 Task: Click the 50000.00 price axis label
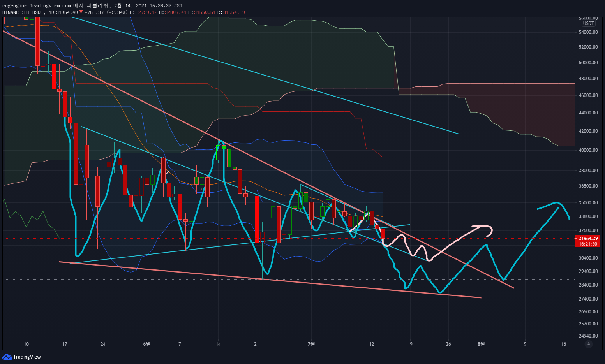coord(588,63)
